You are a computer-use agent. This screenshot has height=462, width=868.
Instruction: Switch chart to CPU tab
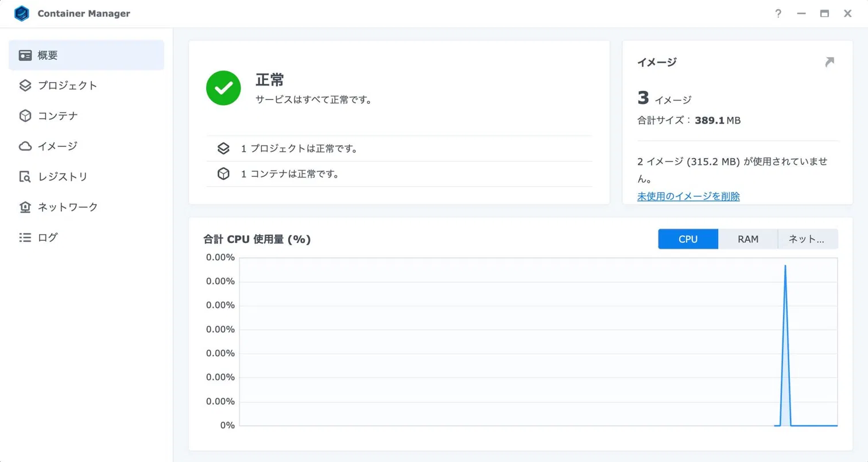[688, 239]
